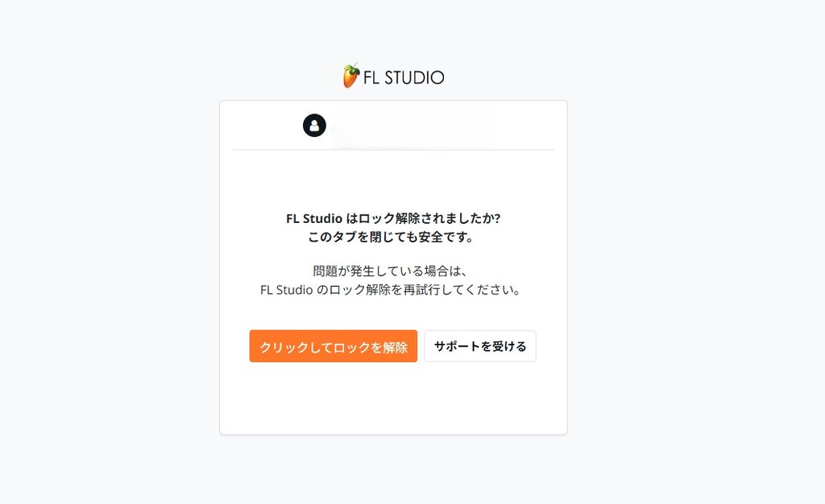Click the person silhouette inside the dark circle
The image size is (825, 504).
[x=315, y=126]
